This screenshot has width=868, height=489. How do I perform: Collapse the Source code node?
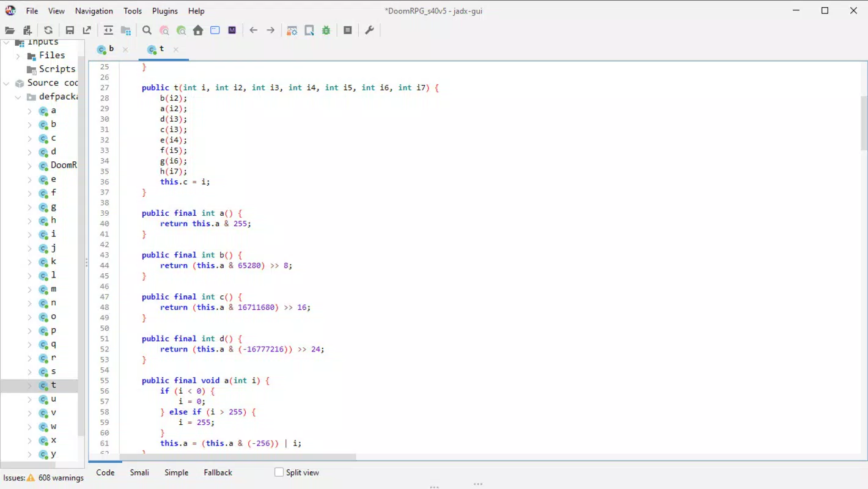click(x=7, y=83)
